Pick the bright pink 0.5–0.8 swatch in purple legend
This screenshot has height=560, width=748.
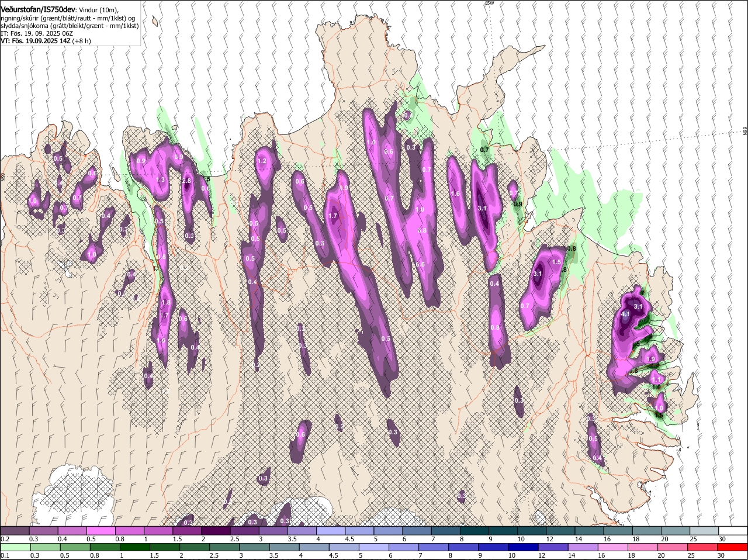(x=101, y=531)
